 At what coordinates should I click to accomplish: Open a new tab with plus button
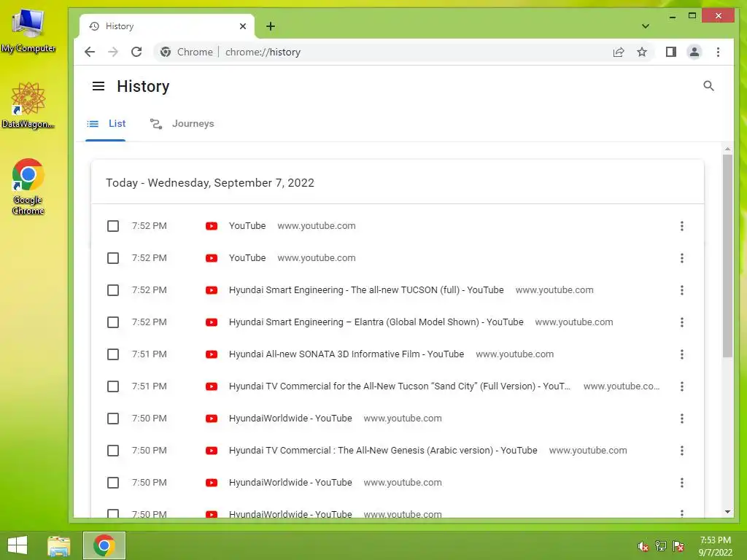pos(271,26)
